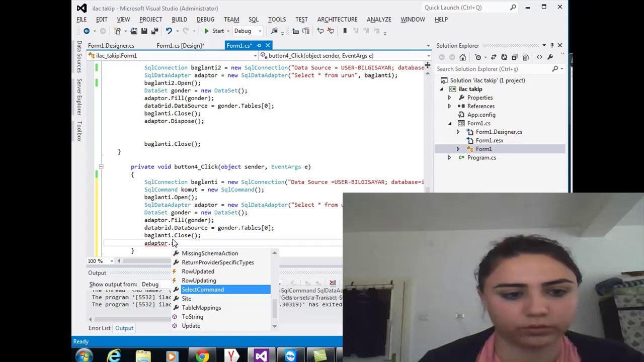Collapse the ilac takip project node
Image resolution: width=644 pixels, height=362 pixels.
coord(441,89)
